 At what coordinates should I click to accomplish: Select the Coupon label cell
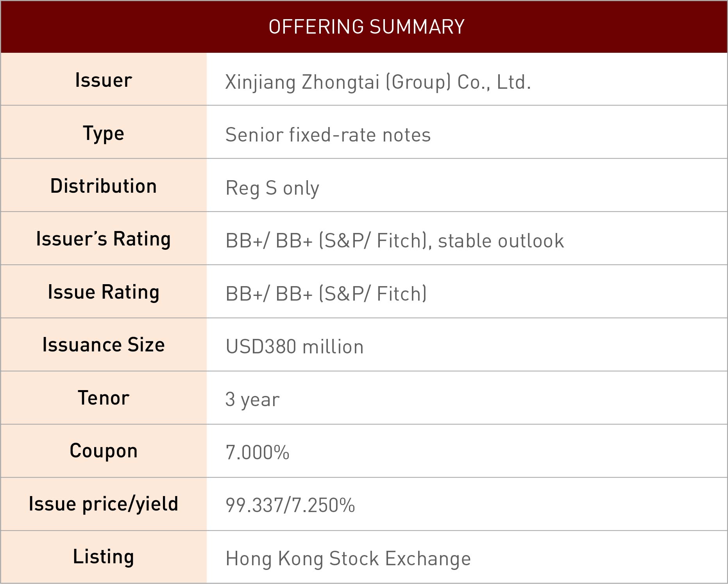click(104, 451)
